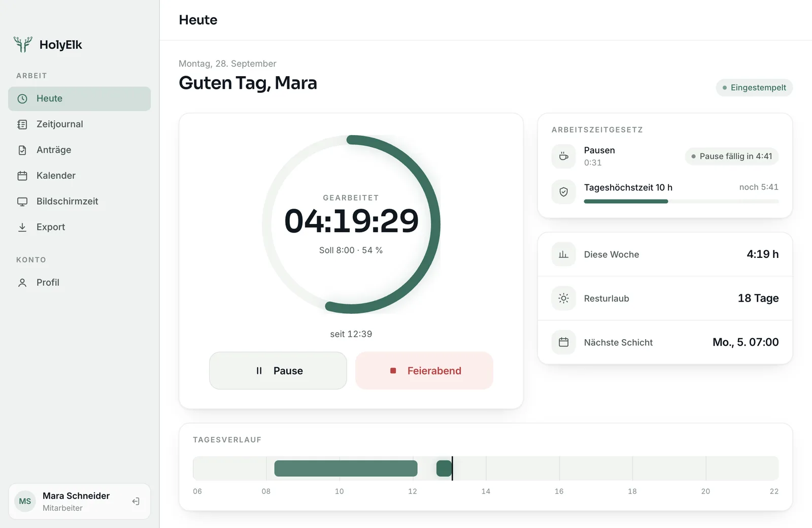Click the short work block after 12 in Tagesverlauf

444,469
